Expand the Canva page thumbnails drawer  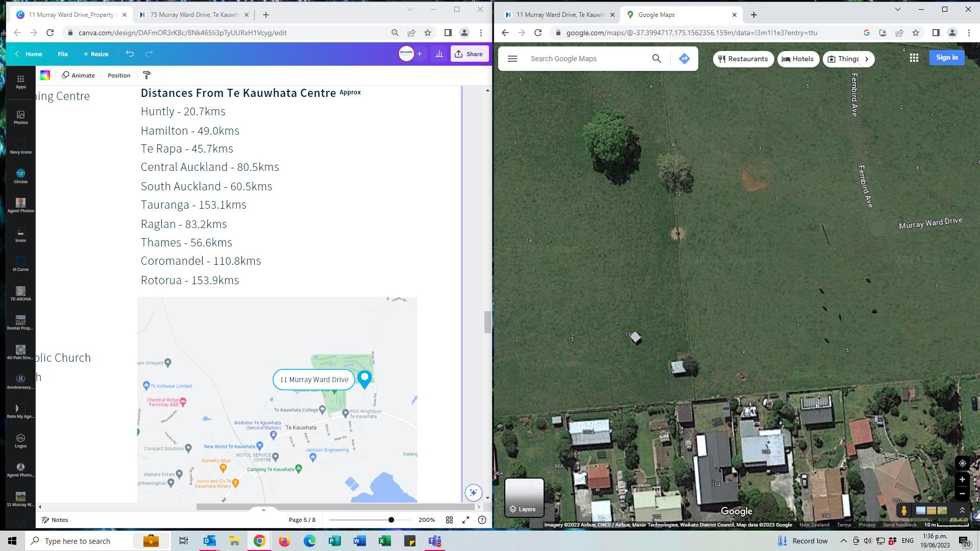pyautogui.click(x=263, y=510)
